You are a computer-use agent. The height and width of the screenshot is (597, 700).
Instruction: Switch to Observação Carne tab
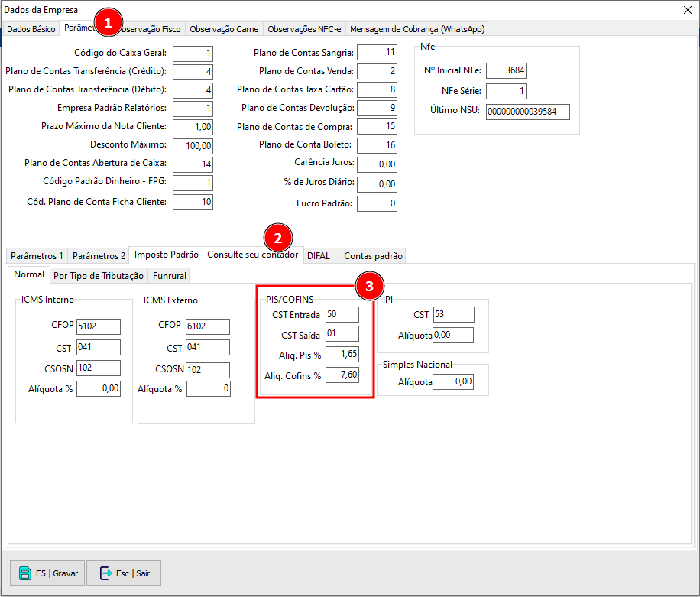click(224, 29)
